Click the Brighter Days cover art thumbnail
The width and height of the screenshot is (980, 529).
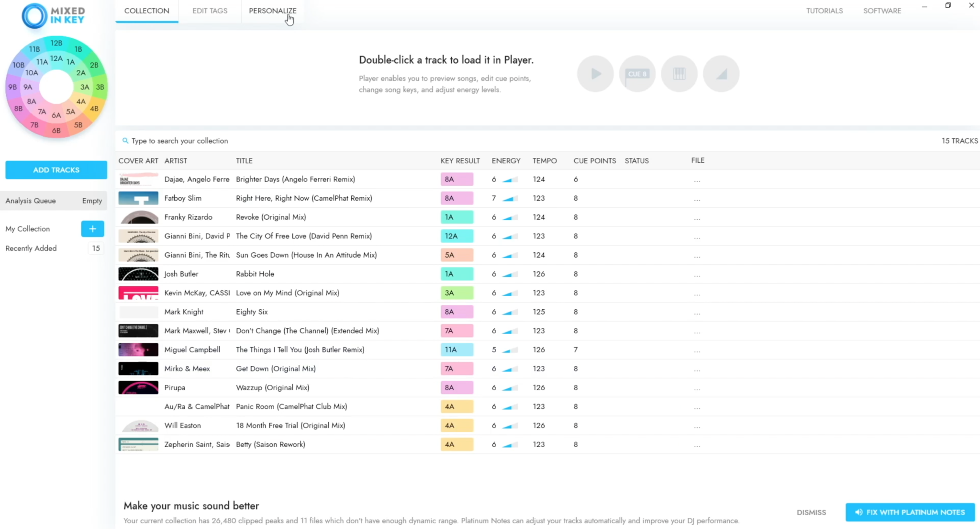(x=139, y=179)
